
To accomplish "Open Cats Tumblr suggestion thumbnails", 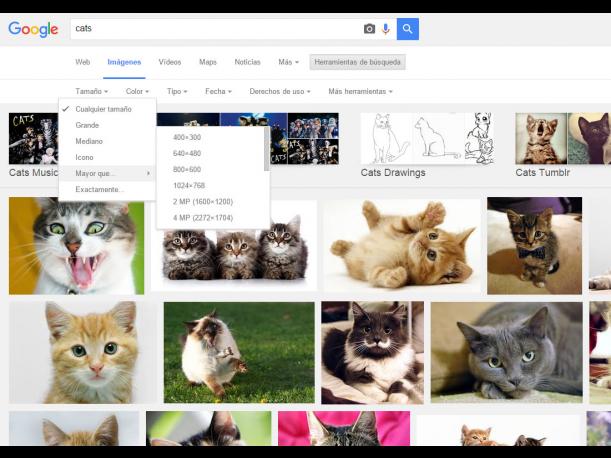I will [563, 138].
